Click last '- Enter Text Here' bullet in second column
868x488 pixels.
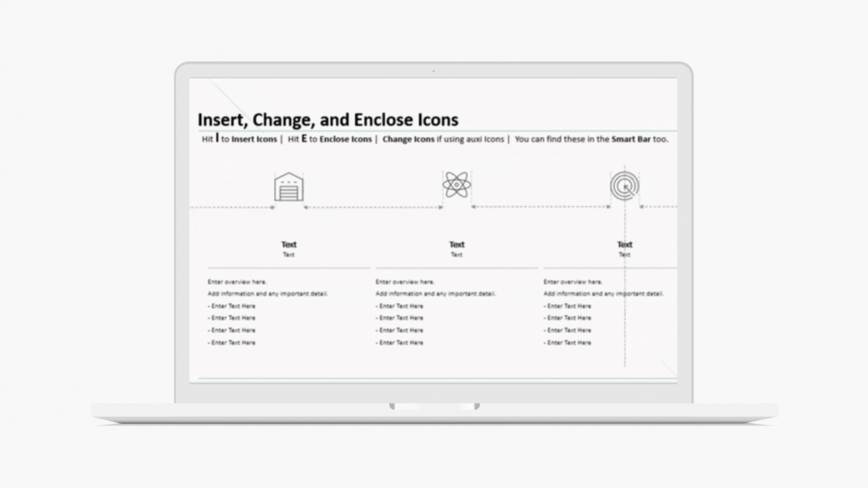(x=400, y=343)
